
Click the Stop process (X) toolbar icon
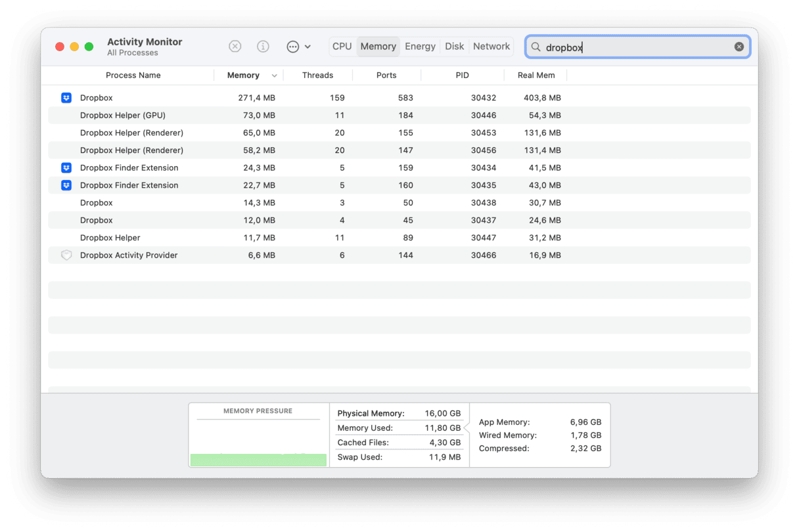pyautogui.click(x=235, y=47)
